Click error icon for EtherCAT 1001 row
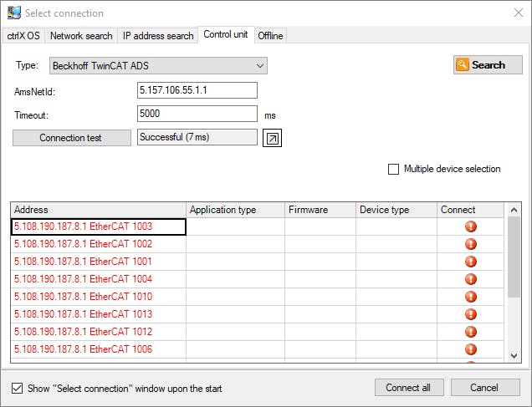 point(470,262)
